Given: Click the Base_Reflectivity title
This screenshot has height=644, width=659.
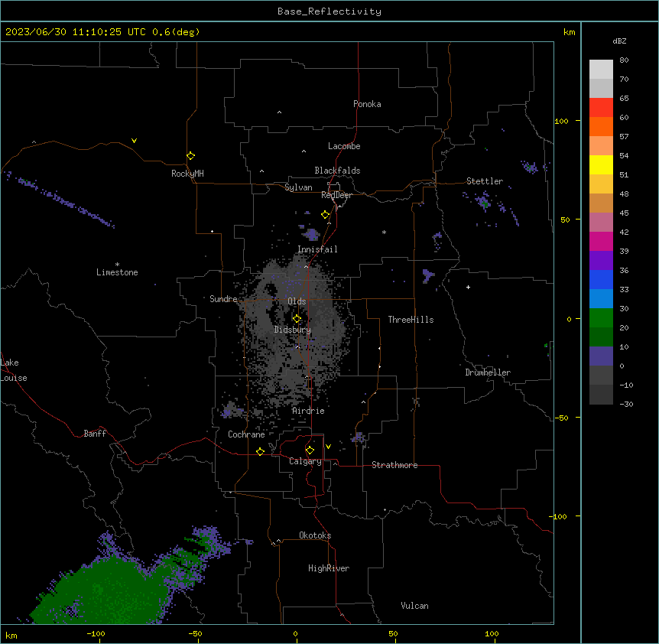Looking at the screenshot, I should tap(329, 11).
